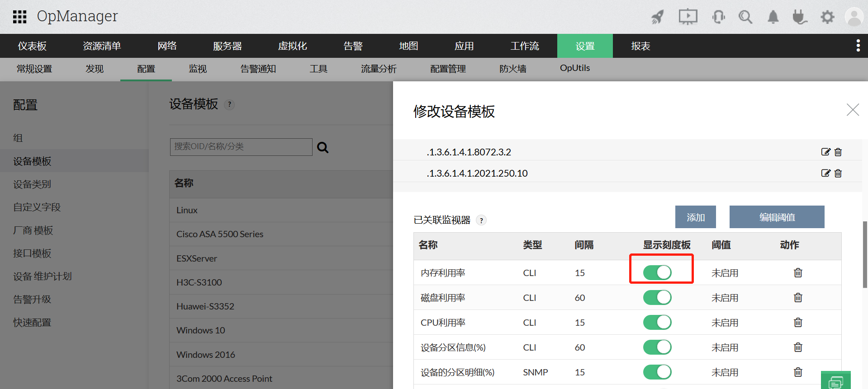Delete the OID .1.3.6.1.4.1.8072.3.2
This screenshot has width=868, height=389.
click(x=838, y=152)
